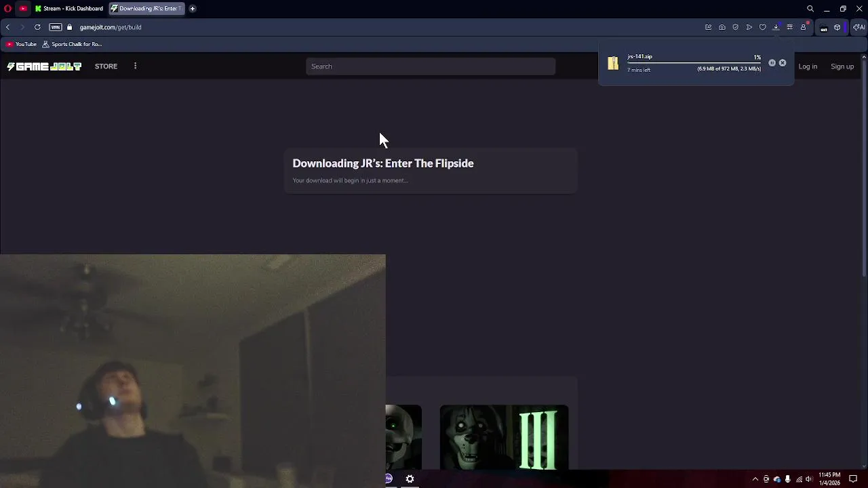Select the Downloading JR's tab

click(x=147, y=9)
